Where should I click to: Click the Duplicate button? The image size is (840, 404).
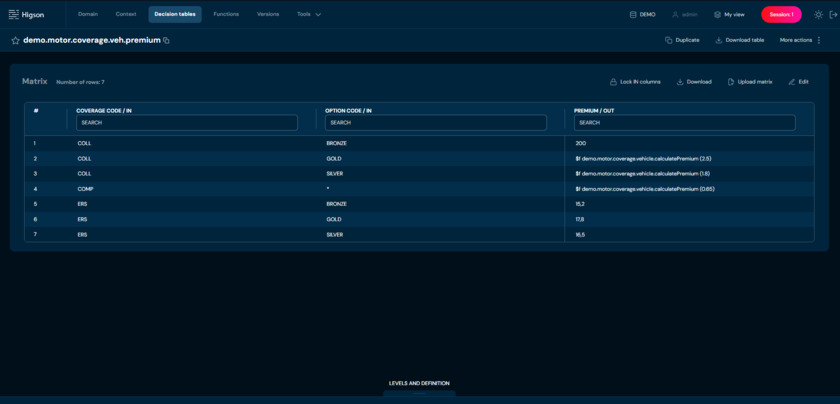point(682,40)
